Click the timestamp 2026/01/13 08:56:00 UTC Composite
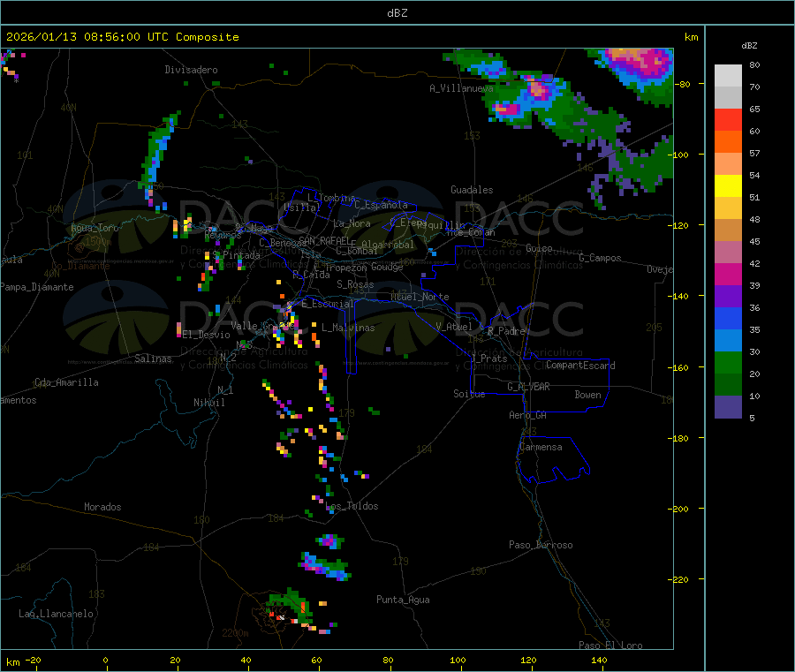The image size is (795, 672). tap(122, 37)
